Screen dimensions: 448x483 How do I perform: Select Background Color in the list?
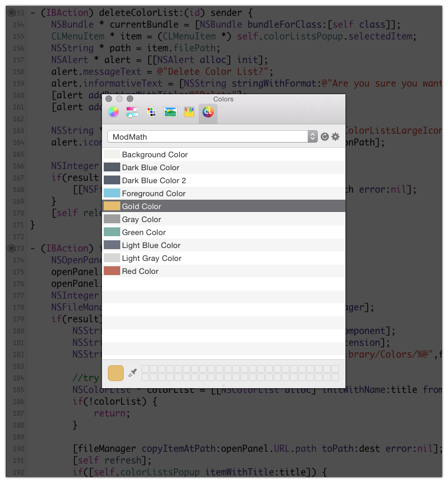[154, 154]
